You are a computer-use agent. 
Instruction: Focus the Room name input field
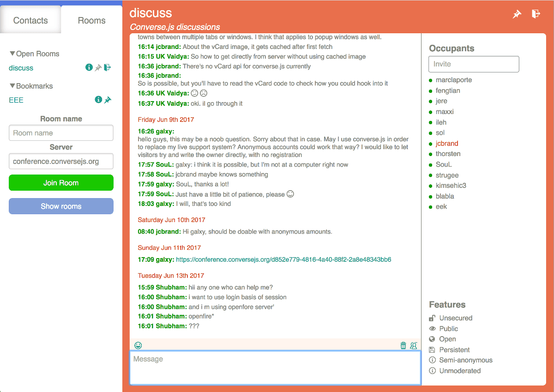61,133
